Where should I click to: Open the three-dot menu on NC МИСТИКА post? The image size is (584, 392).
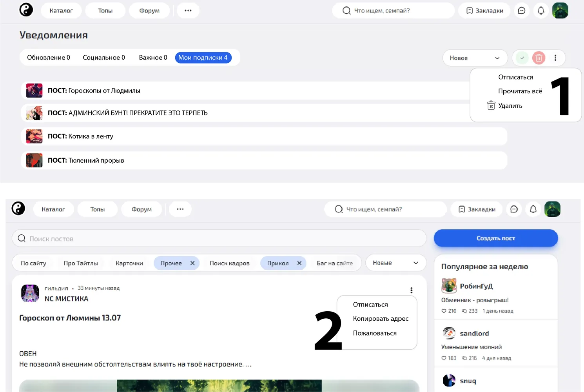(x=411, y=290)
